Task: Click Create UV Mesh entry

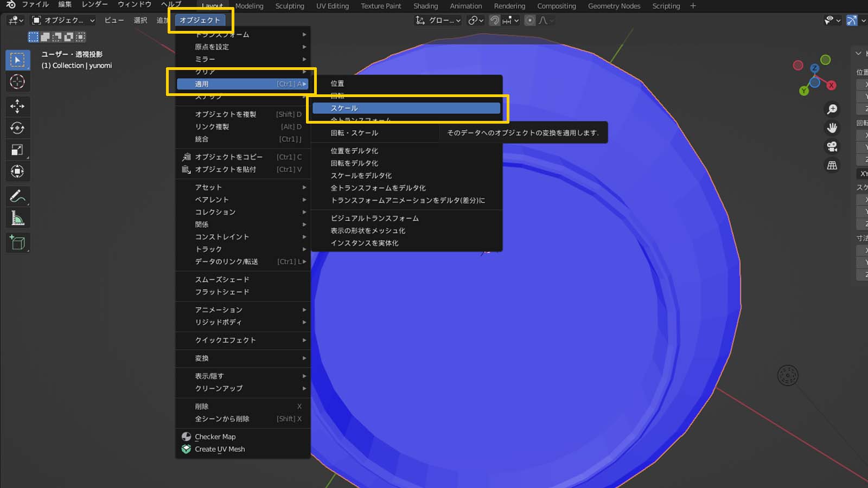Action: tap(220, 449)
